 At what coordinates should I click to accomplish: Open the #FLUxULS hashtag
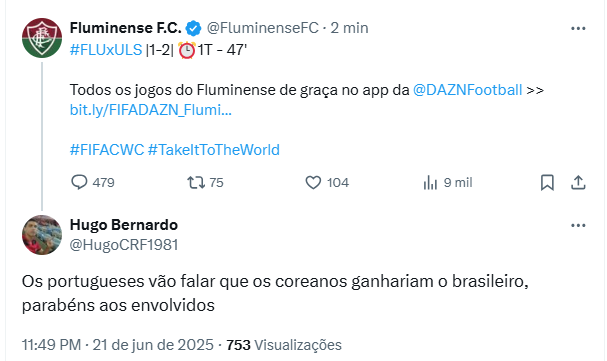tap(106, 50)
